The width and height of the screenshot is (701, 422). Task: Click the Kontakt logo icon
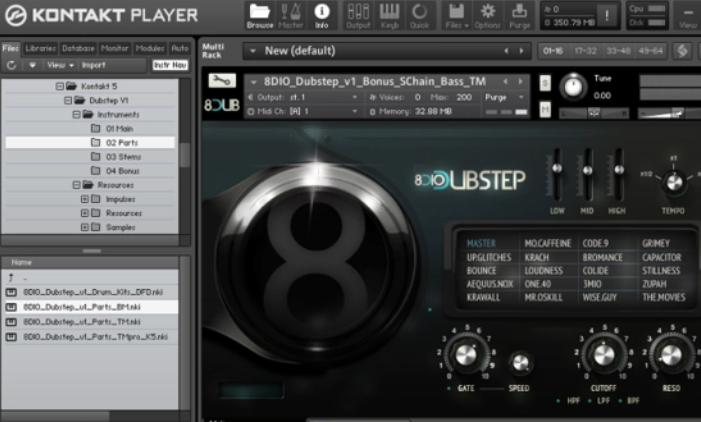click(16, 16)
